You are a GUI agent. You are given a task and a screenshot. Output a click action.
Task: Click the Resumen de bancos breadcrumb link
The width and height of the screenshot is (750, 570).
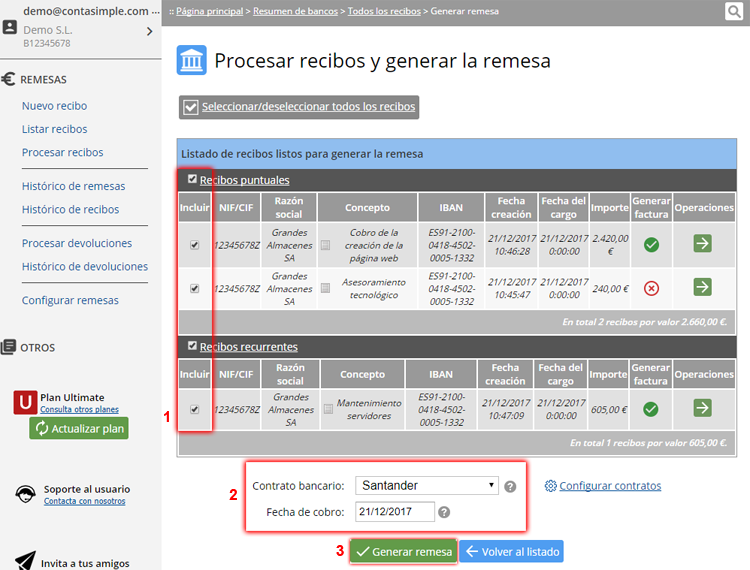pos(296,11)
